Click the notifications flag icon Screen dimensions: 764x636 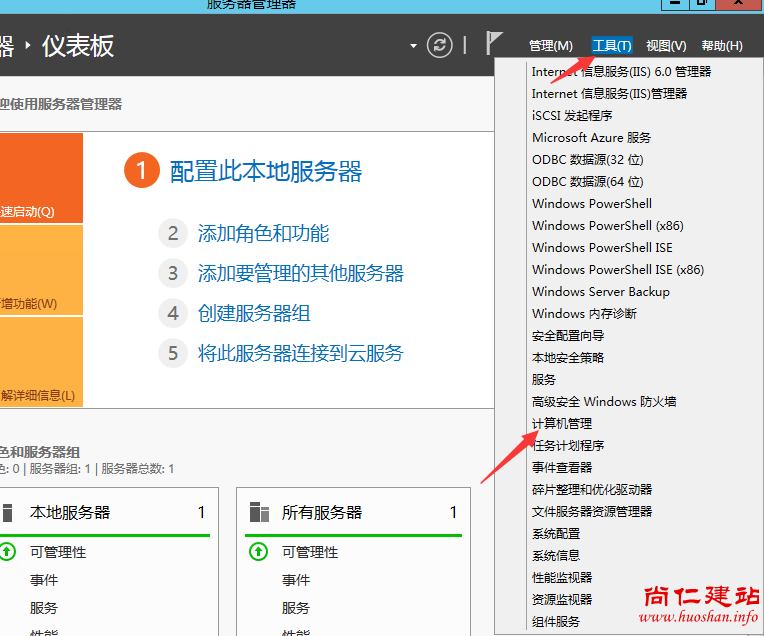[x=494, y=44]
